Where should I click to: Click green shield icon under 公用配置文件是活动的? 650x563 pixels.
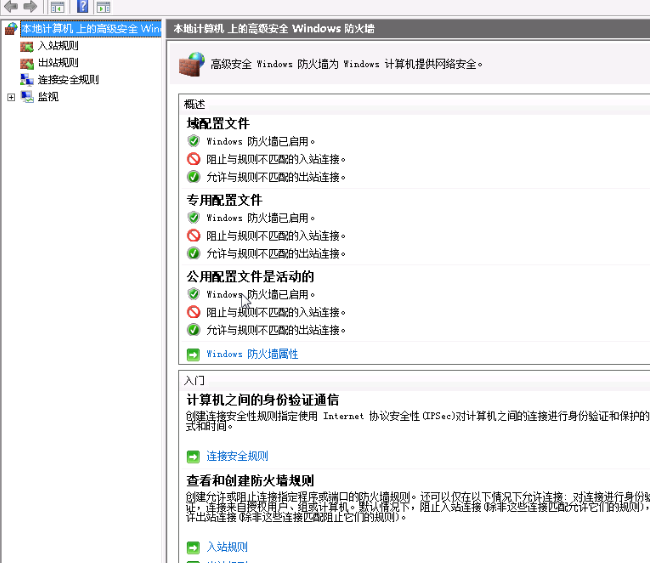tap(193, 294)
